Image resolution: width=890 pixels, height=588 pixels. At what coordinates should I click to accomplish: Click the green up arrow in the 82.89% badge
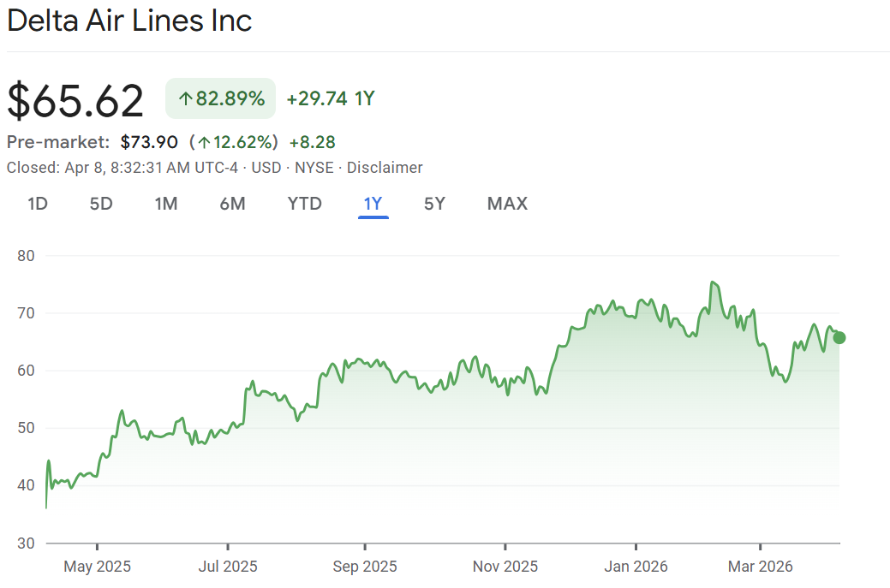[x=185, y=99]
